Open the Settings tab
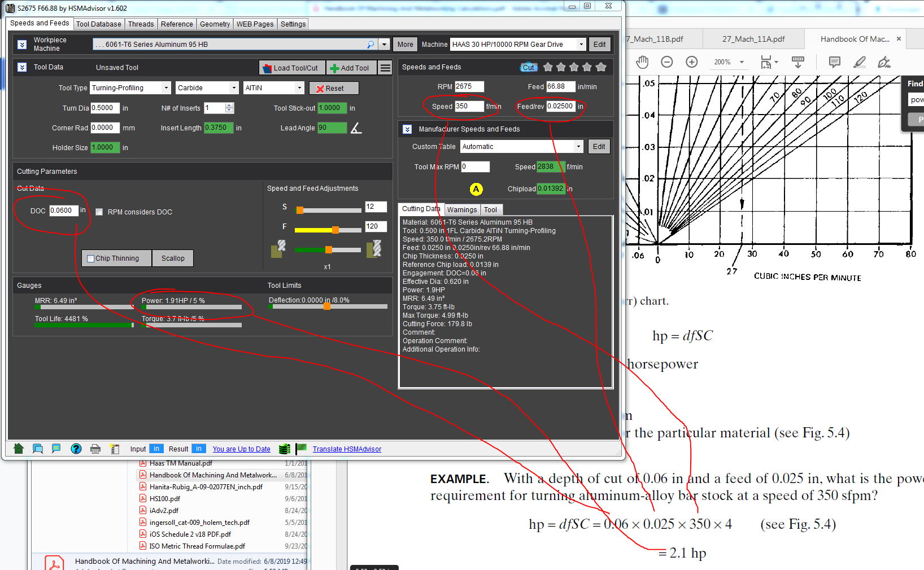 pyautogui.click(x=293, y=24)
